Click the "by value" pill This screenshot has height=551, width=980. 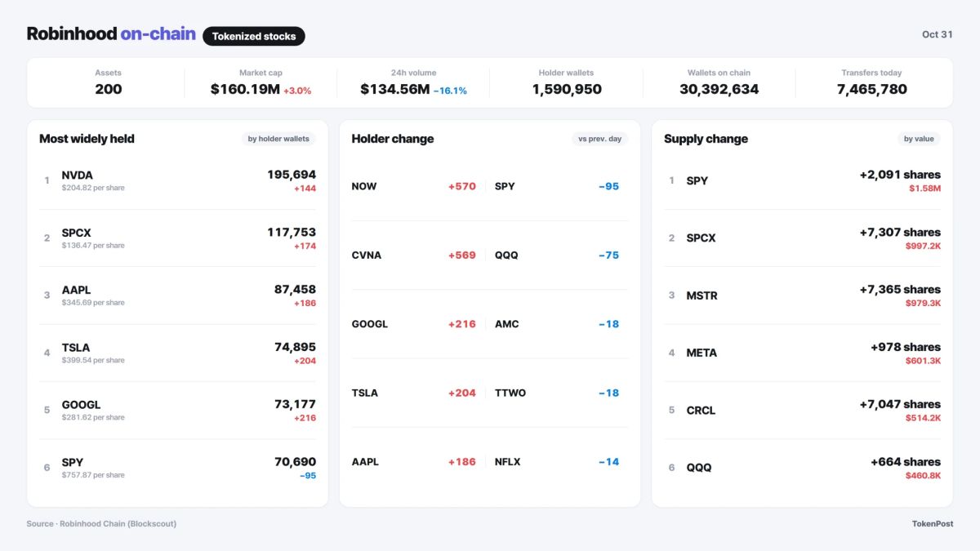pos(919,139)
